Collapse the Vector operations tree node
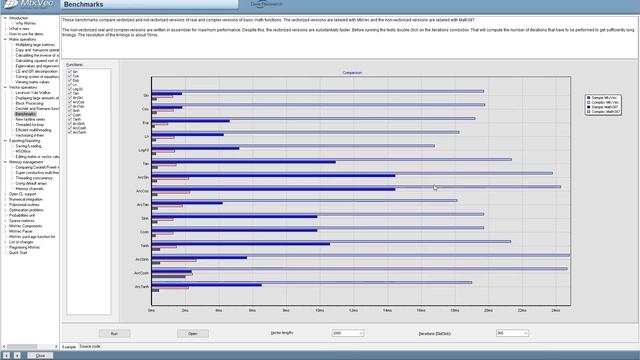This screenshot has height=360, width=640. pos(5,87)
